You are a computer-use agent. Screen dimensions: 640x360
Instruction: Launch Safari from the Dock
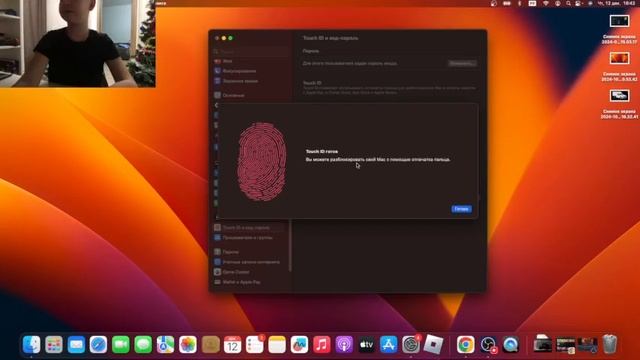pos(98,344)
